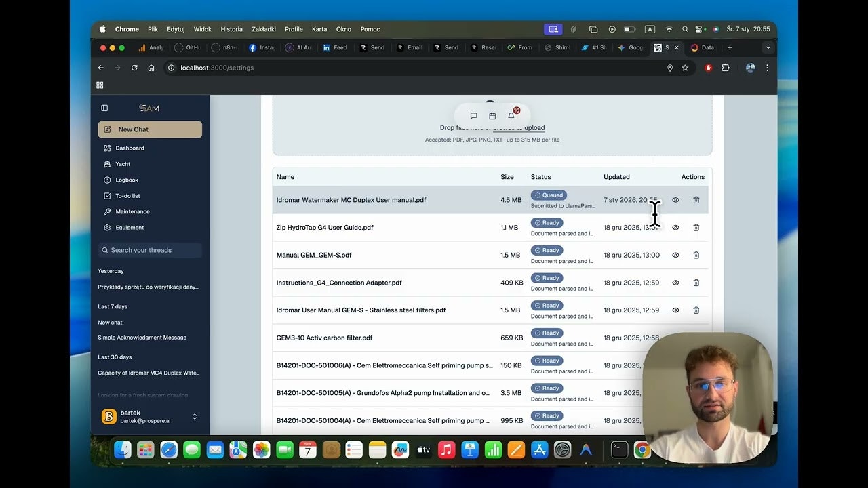Focus the Search your threads field
The width and height of the screenshot is (868, 488).
[150, 250]
